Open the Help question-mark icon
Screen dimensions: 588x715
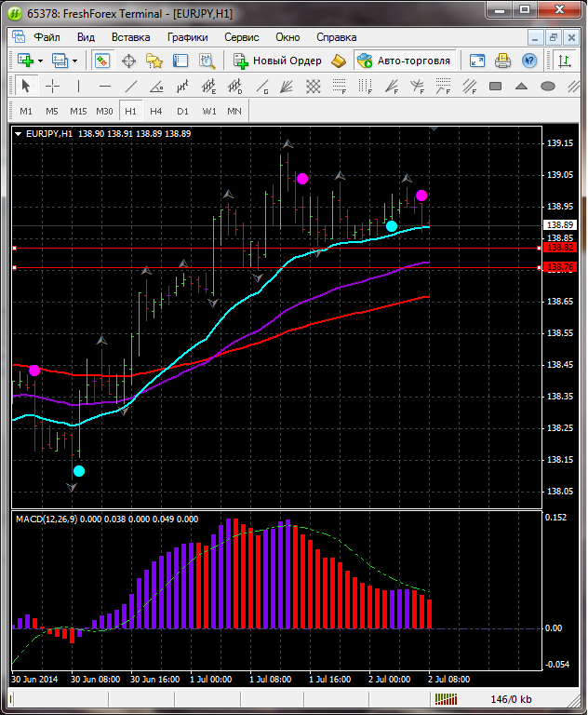529,61
